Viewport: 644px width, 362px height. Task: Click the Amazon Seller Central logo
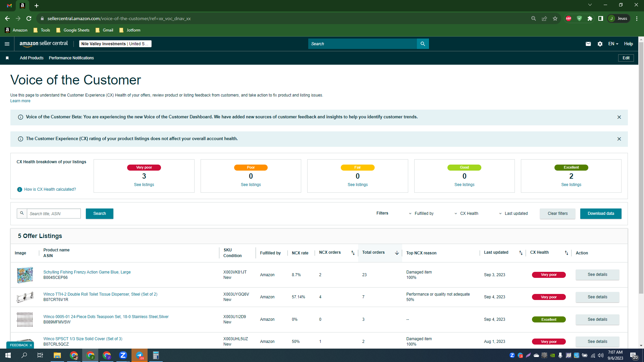(x=44, y=44)
